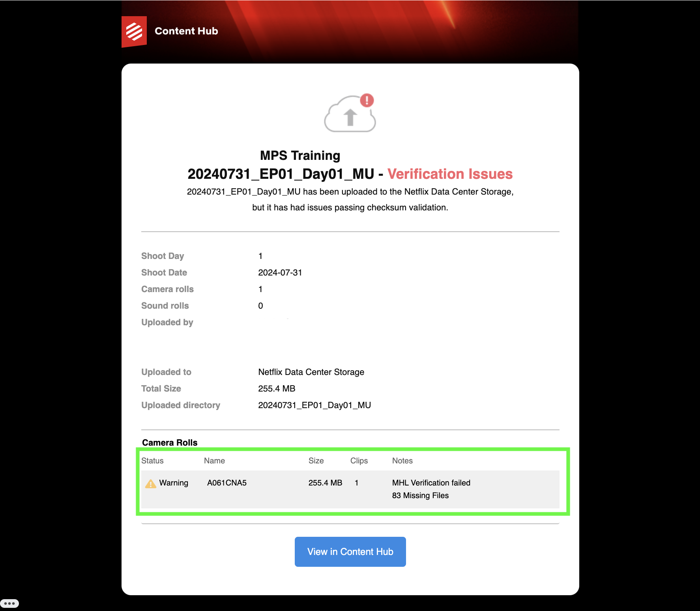Click MHL Verification failed note

[431, 483]
